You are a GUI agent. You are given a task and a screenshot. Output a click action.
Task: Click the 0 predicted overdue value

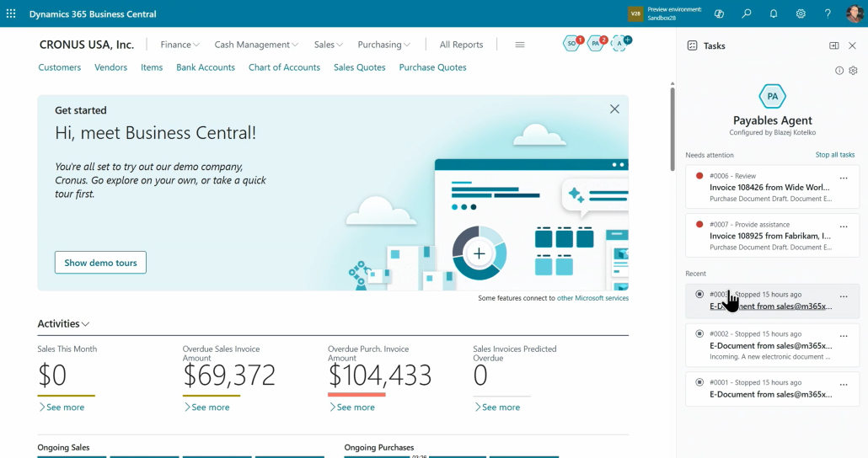tap(480, 375)
